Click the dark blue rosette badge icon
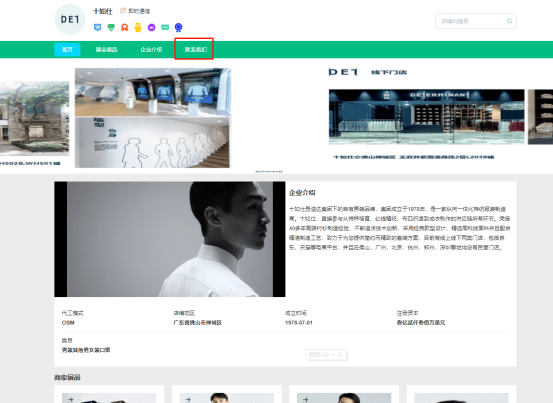The image size is (553, 403). pos(178,28)
